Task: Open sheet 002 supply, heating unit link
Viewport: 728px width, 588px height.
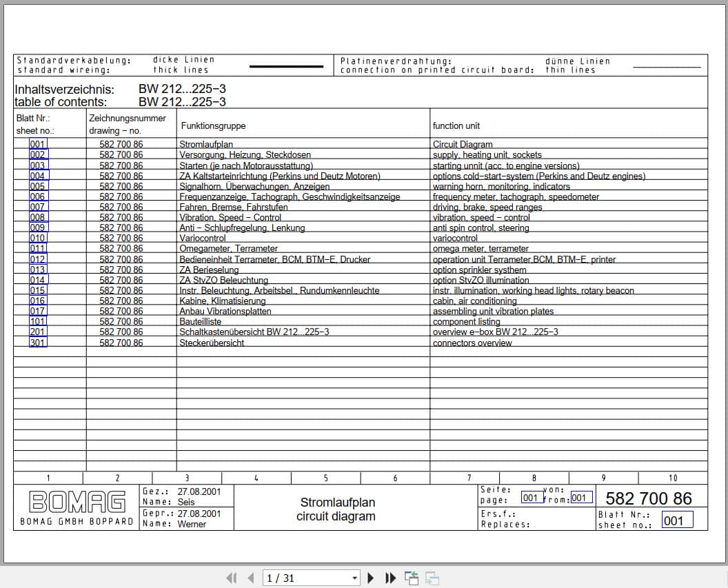Action: [38, 154]
